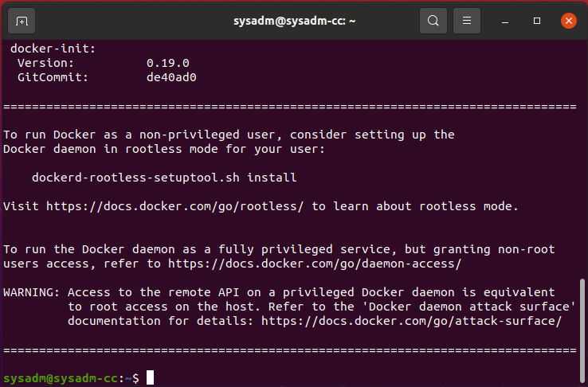Open the docs.docker.com/go/rootless/ link

(x=174, y=206)
